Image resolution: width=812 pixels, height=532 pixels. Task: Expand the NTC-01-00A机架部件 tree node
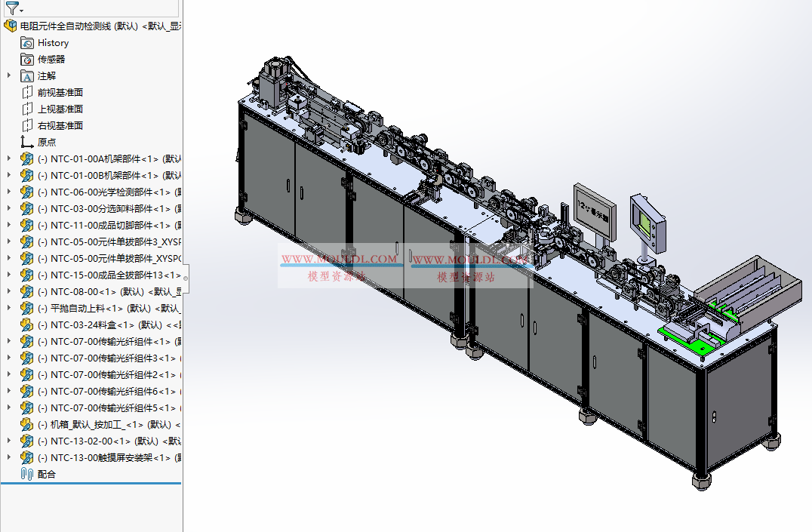(7, 158)
